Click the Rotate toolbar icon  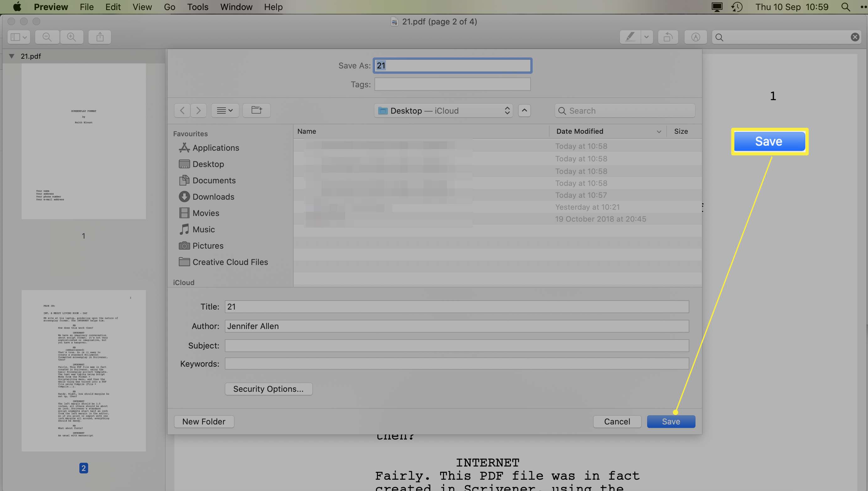[668, 37]
